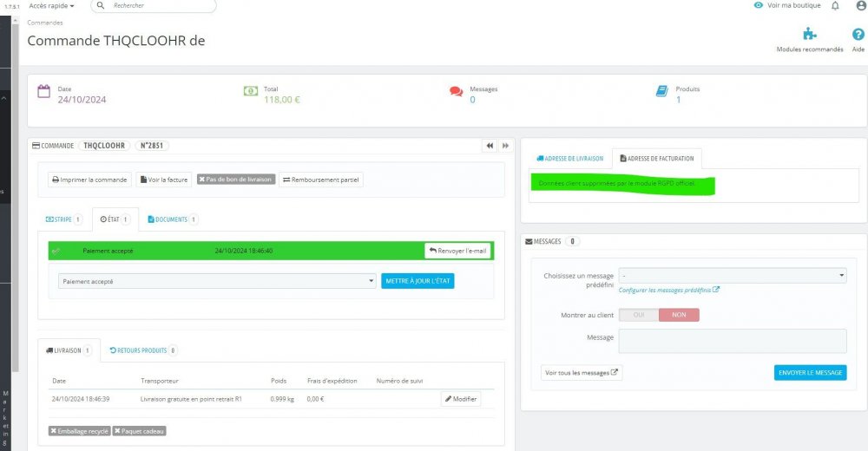Viewport: 868px width, 451px height.
Task: Switch to the Livraison tab
Action: point(69,350)
